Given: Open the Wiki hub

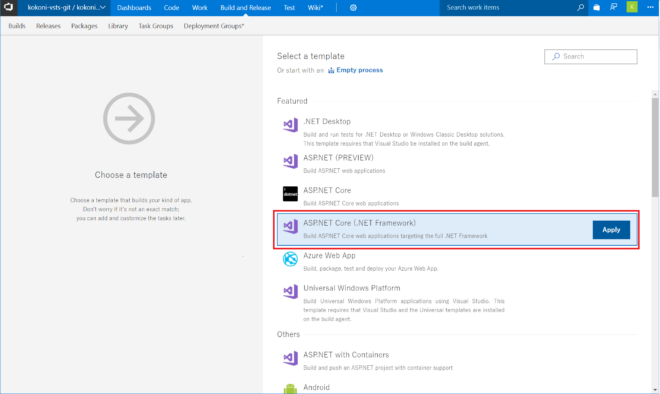Looking at the screenshot, I should pyautogui.click(x=315, y=8).
